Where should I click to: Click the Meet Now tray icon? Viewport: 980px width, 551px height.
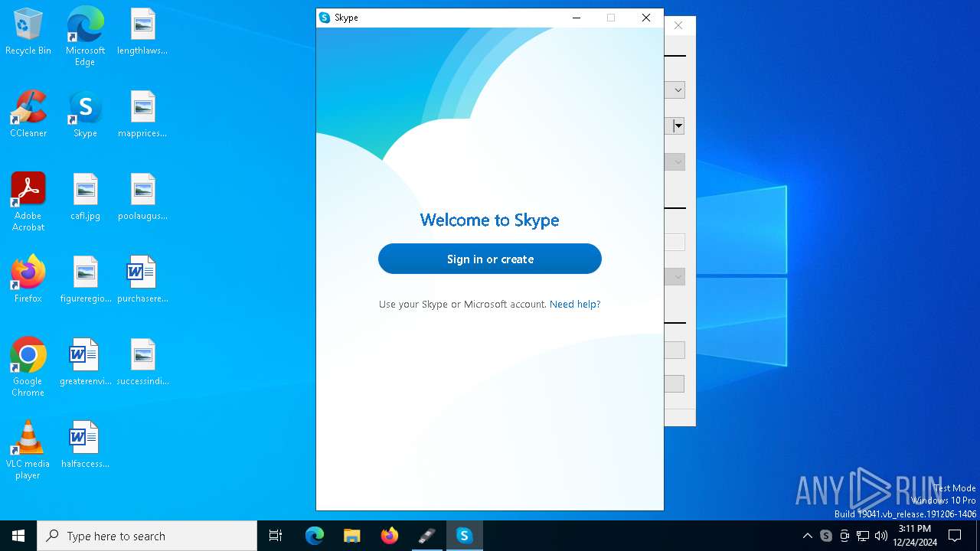tap(844, 536)
